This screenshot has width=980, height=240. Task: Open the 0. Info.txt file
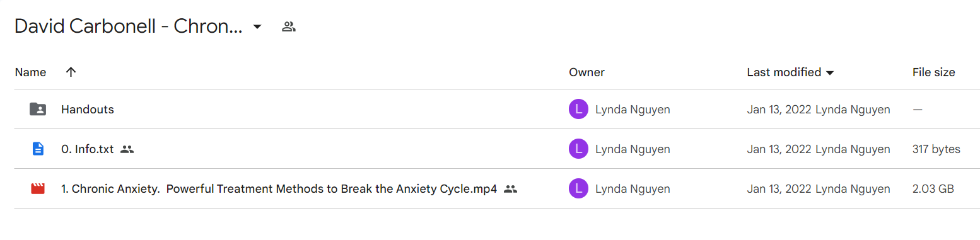point(88,149)
